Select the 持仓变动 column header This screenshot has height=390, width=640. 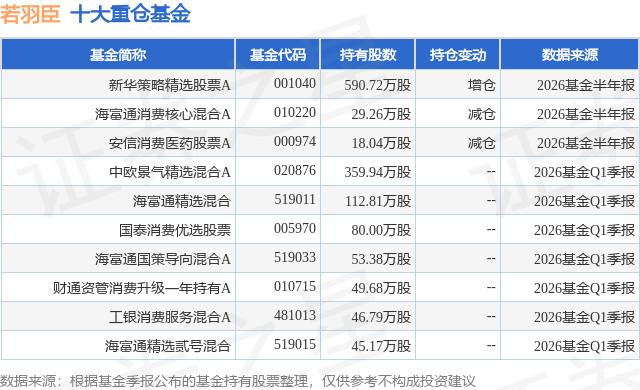pyautogui.click(x=458, y=55)
